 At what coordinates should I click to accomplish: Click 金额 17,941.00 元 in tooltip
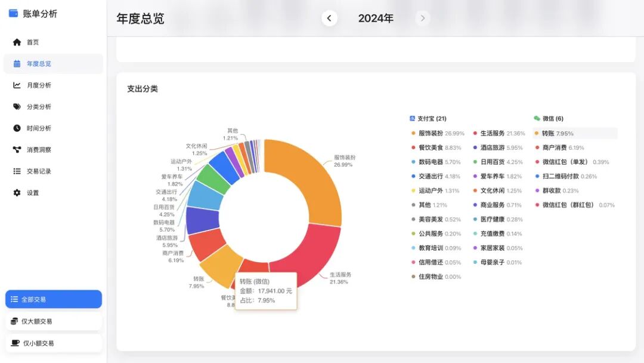tap(266, 291)
